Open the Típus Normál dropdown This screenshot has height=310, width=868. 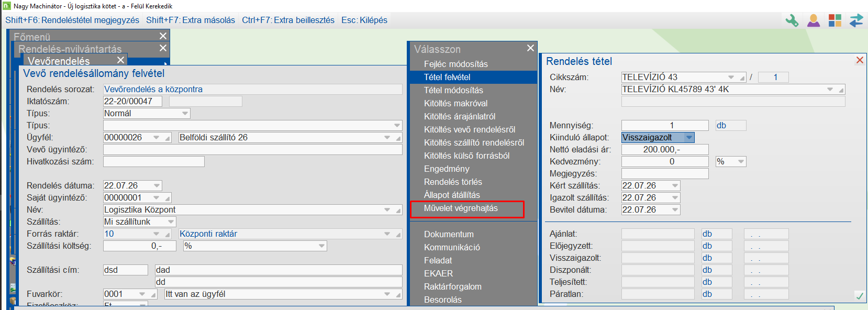click(185, 114)
